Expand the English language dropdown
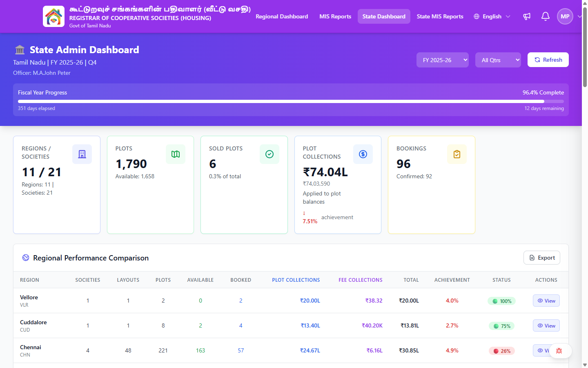 click(492, 16)
